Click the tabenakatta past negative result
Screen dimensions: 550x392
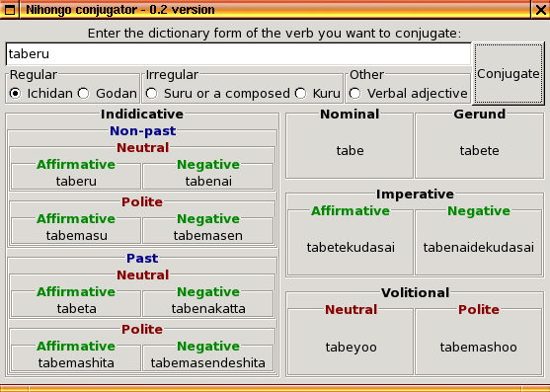click(208, 308)
